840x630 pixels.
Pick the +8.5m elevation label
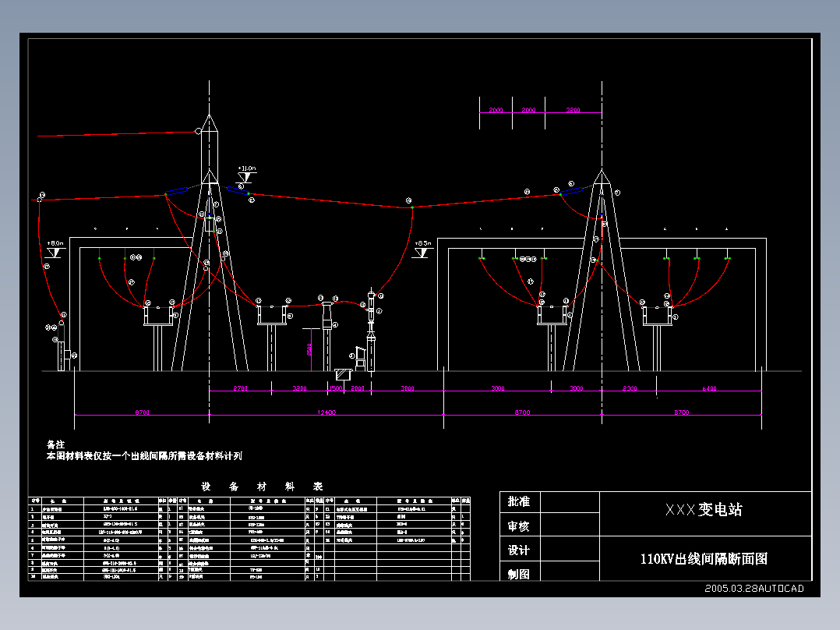click(x=422, y=243)
